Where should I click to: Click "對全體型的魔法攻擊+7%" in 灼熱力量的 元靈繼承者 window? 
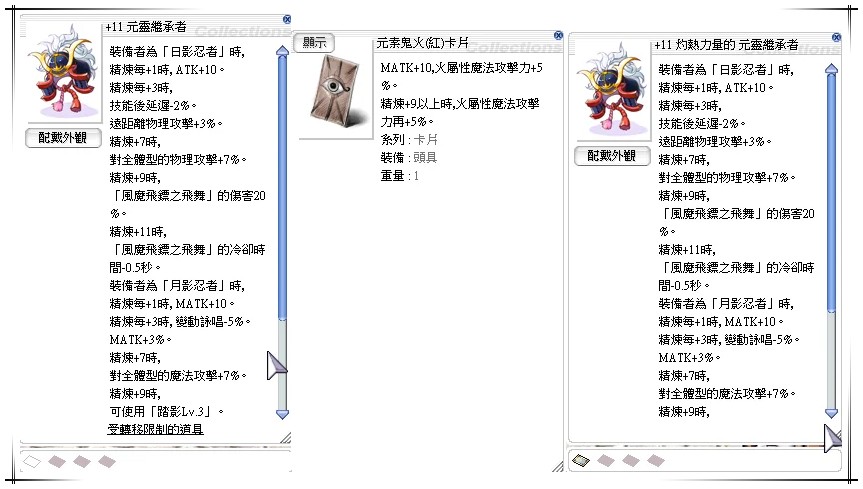tap(727, 394)
